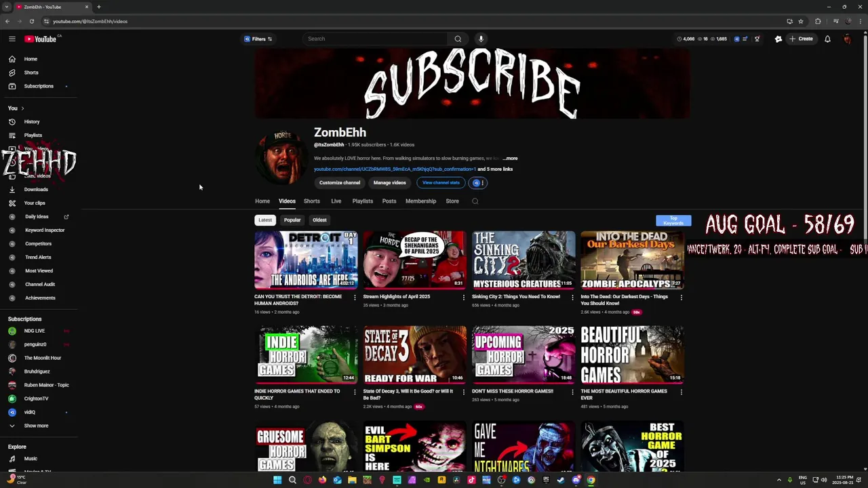The image size is (868, 488).
Task: Expand channel description with ...more
Action: pyautogui.click(x=510, y=158)
